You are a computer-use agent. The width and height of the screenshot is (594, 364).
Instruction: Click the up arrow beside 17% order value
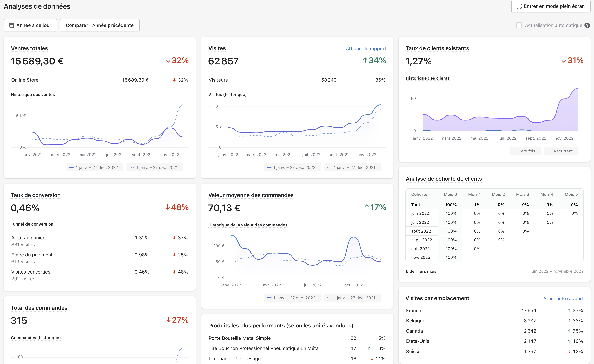pyautogui.click(x=367, y=207)
